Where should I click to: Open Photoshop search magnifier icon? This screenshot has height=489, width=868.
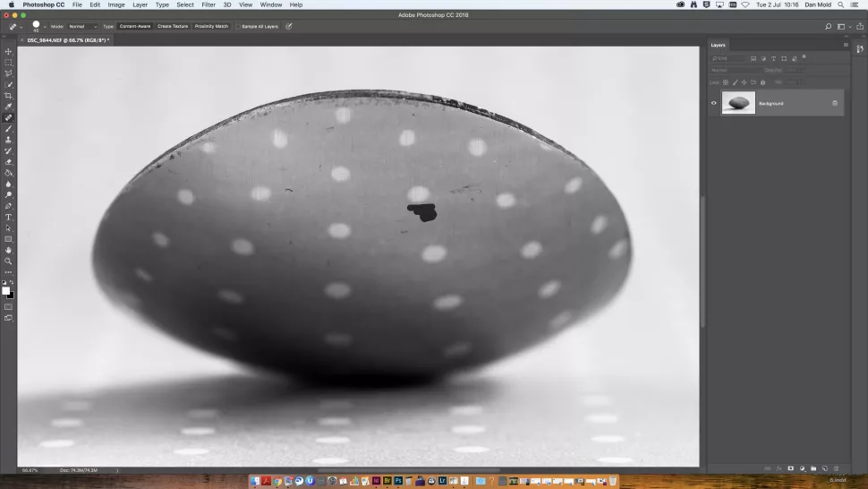[x=828, y=27]
